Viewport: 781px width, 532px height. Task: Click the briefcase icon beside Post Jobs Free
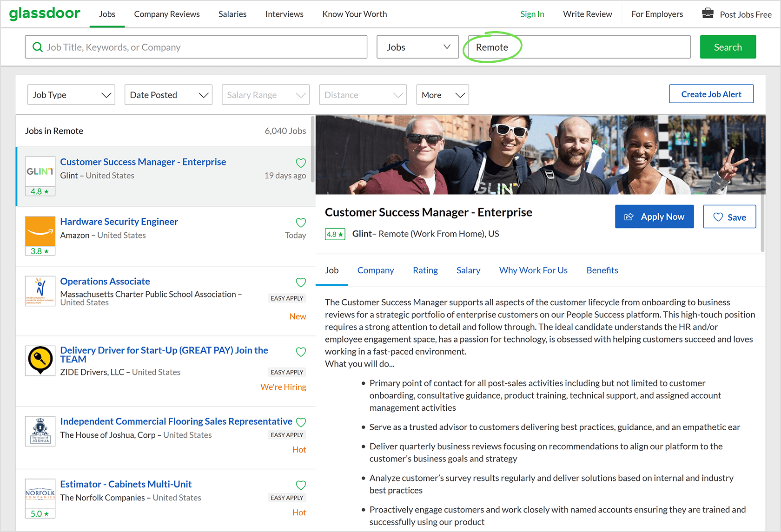click(708, 13)
